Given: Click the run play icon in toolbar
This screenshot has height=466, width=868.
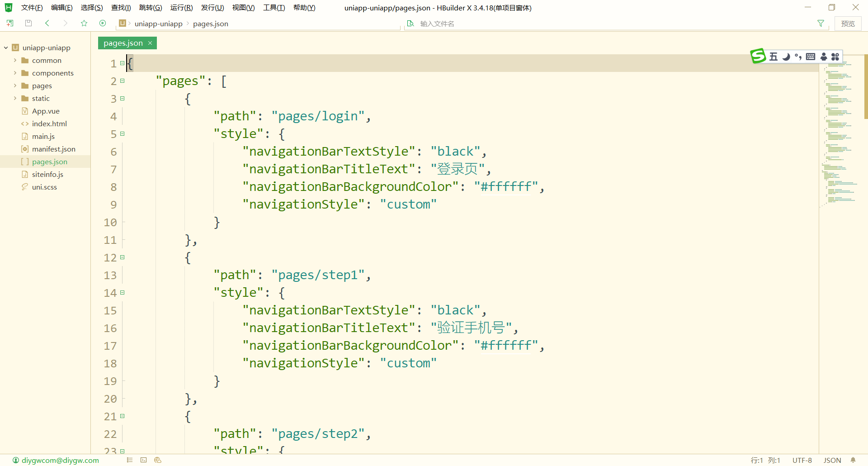Looking at the screenshot, I should pos(103,23).
